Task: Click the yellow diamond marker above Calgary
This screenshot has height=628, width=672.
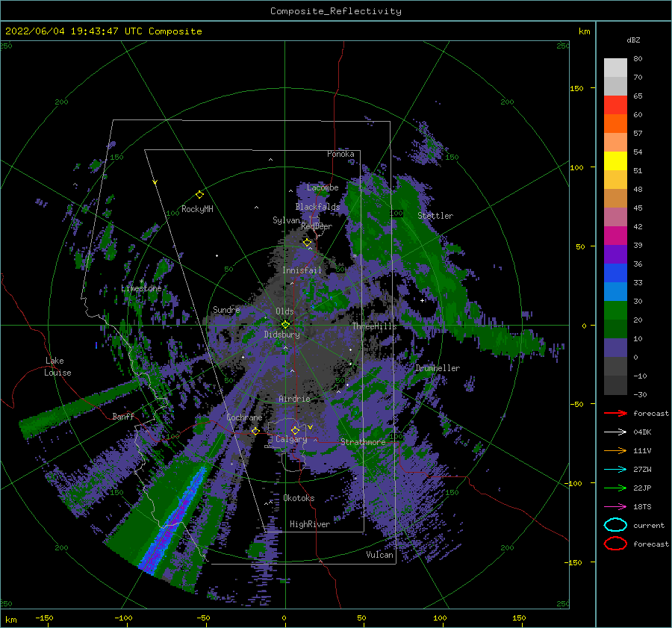Action: tap(295, 430)
